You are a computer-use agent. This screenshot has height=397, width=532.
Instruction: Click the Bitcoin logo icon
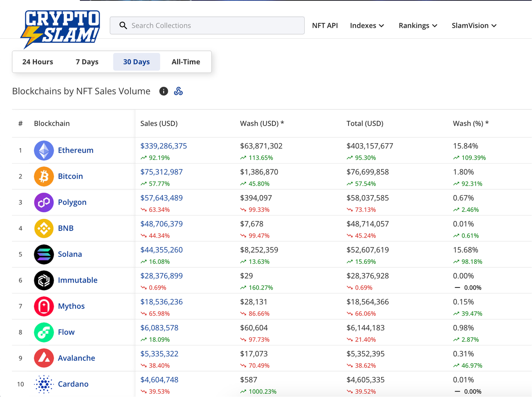44,176
